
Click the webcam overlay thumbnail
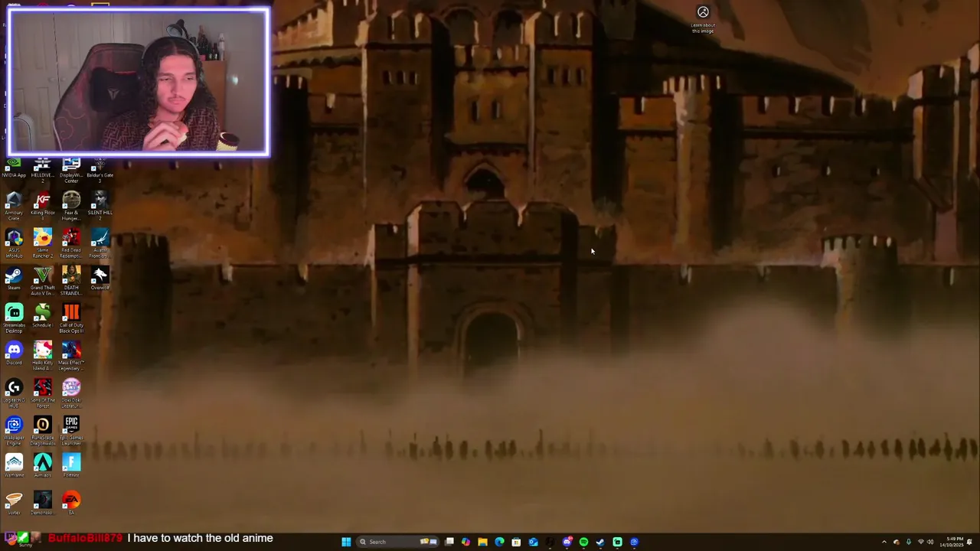(139, 82)
